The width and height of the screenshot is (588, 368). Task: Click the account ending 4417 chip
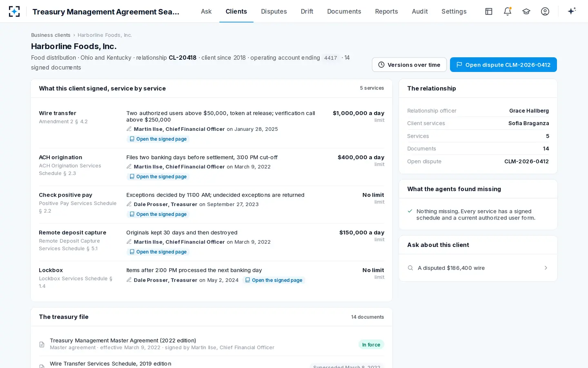click(331, 58)
